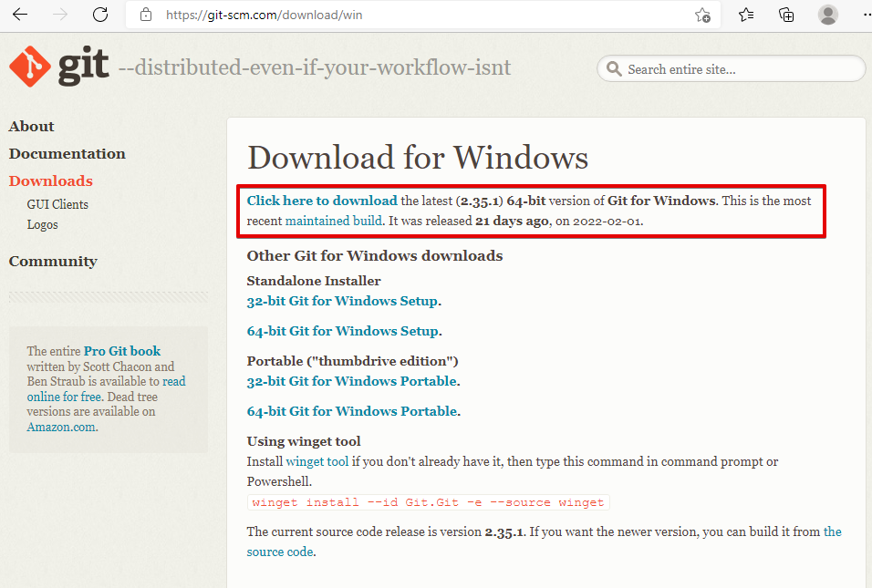Image resolution: width=872 pixels, height=588 pixels.
Task: Click the 'Using winget tool' subheading
Action: point(304,441)
